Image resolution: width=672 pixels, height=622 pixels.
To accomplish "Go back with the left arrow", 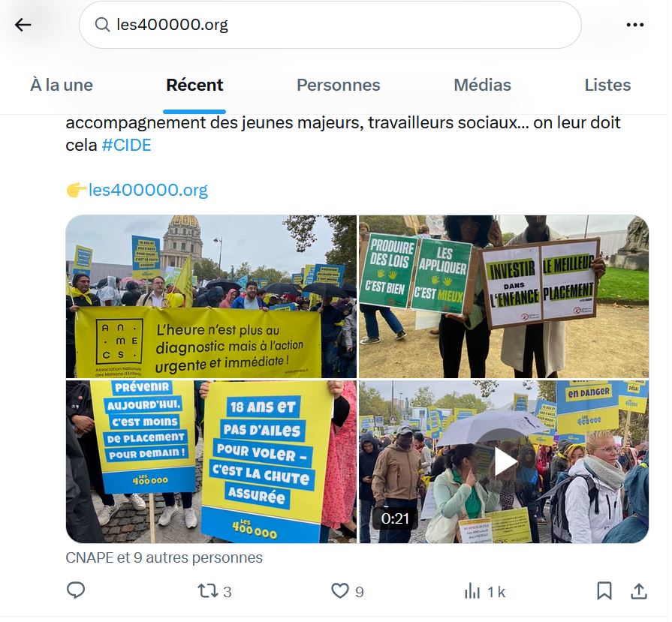I will click(23, 25).
